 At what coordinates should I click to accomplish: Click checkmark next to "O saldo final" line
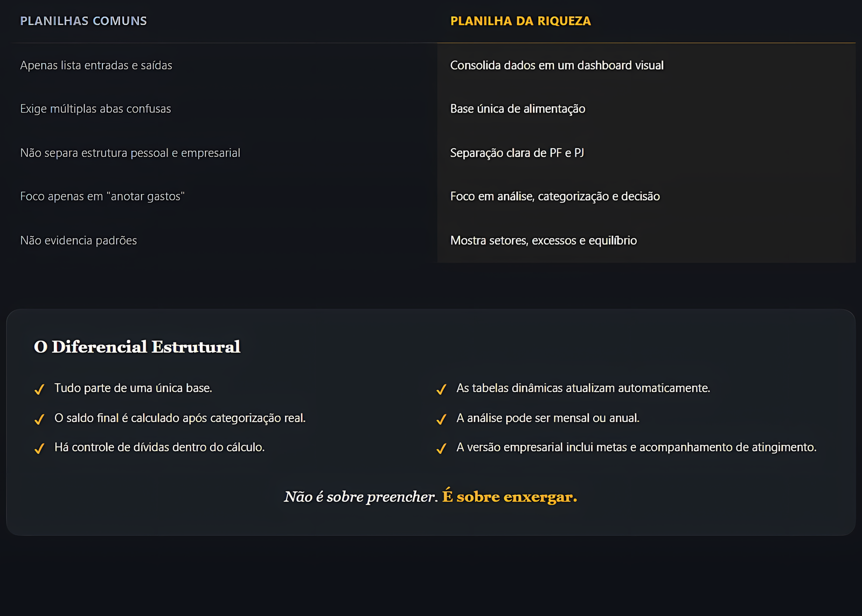coord(39,419)
